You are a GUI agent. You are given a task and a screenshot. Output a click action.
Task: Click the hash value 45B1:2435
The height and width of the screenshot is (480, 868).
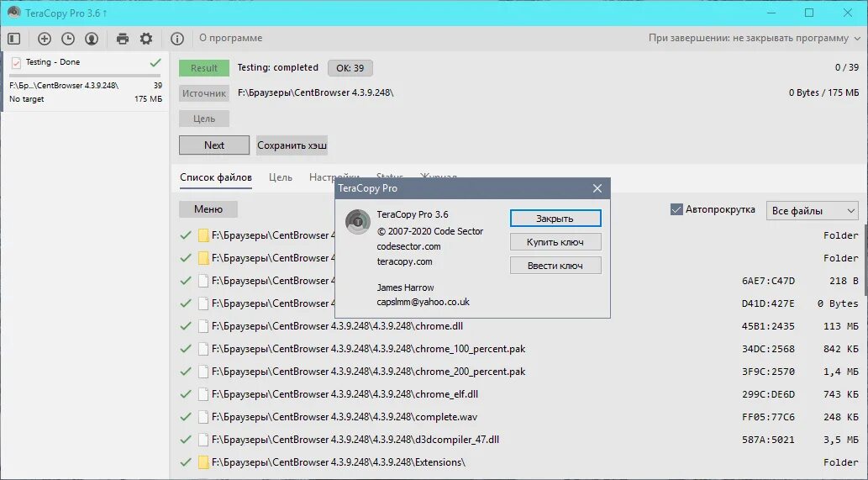(x=768, y=326)
